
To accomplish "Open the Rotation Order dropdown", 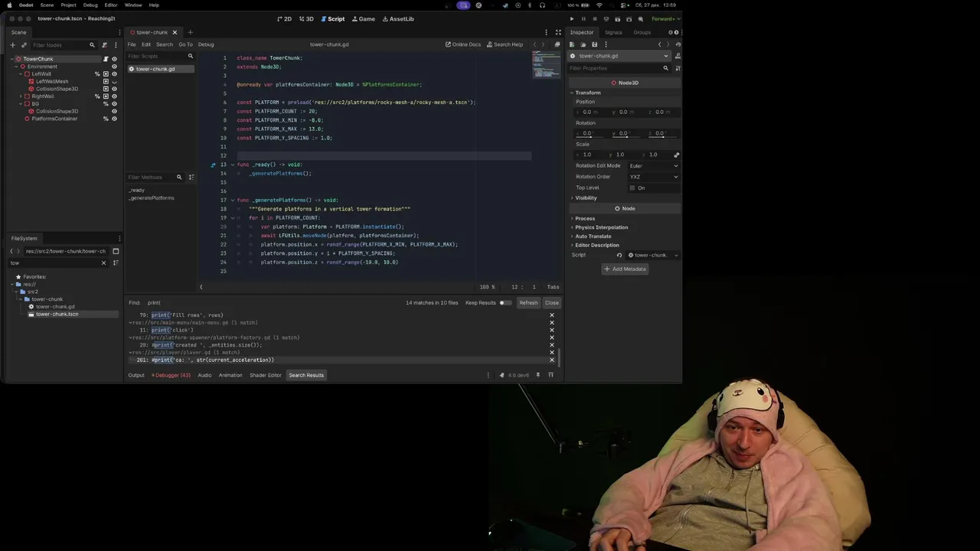I will point(654,177).
